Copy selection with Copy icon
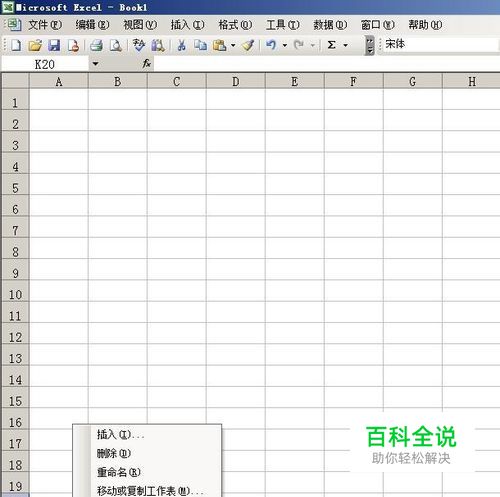 click(x=201, y=45)
